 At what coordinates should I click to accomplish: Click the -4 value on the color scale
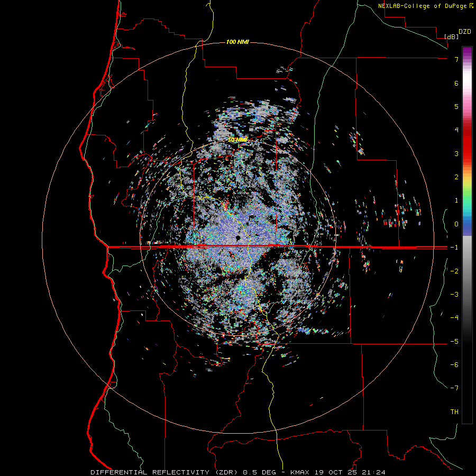pos(454,317)
